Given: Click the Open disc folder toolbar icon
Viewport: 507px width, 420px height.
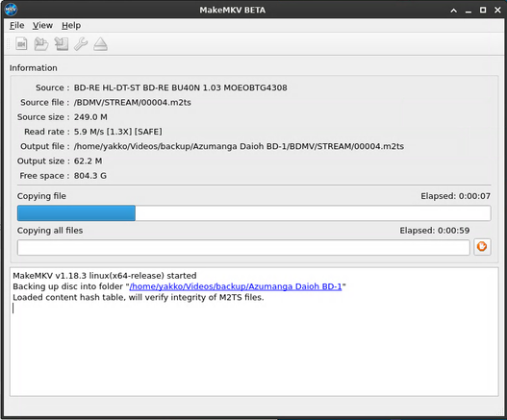Looking at the screenshot, I should [41, 44].
